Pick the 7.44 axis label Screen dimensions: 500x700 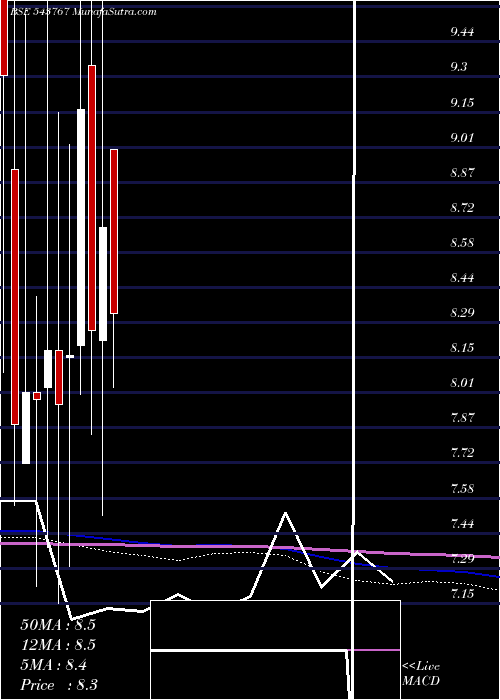(462, 523)
